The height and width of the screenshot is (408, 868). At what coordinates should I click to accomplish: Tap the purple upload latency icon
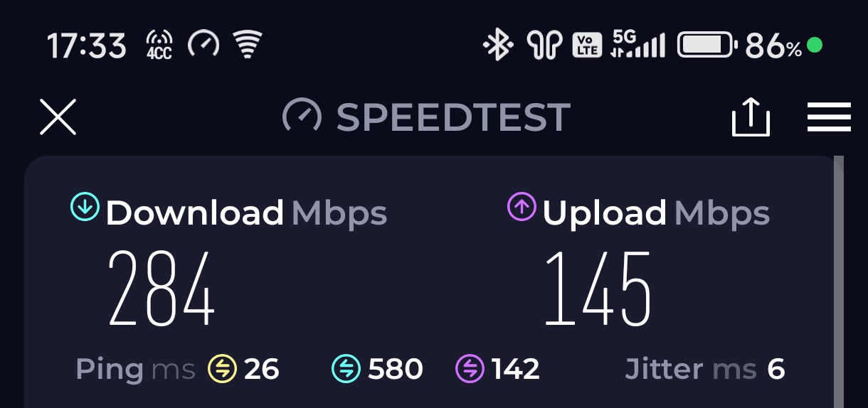(470, 369)
